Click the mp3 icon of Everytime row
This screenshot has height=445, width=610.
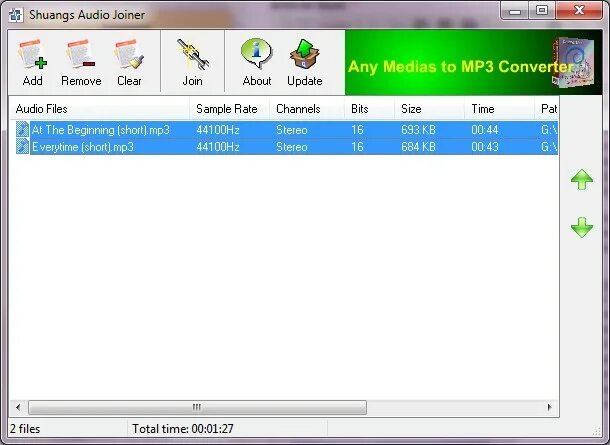point(23,147)
